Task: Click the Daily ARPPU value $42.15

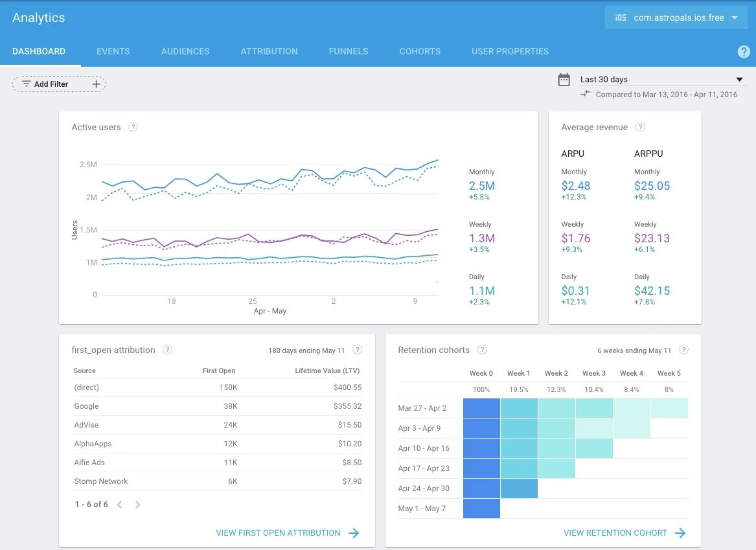Action: [652, 291]
